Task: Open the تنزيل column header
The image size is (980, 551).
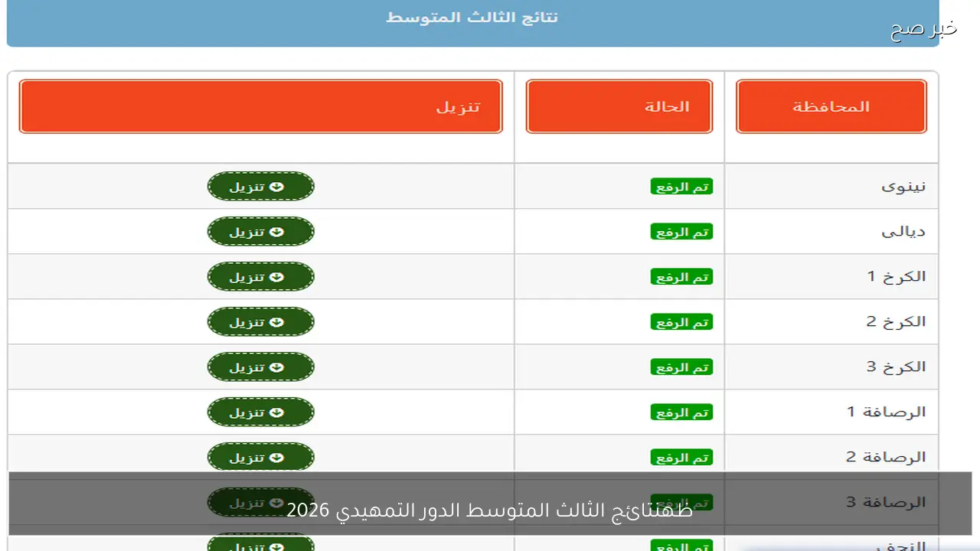Action: (x=260, y=106)
